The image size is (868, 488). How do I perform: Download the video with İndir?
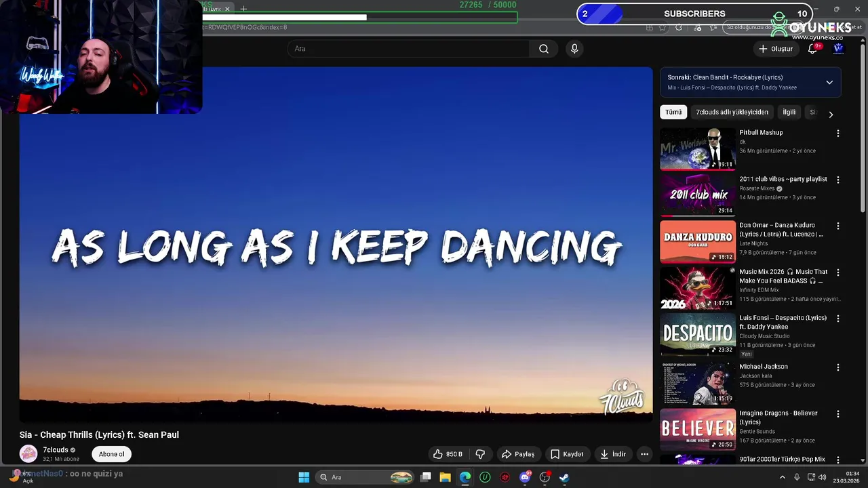click(x=613, y=454)
